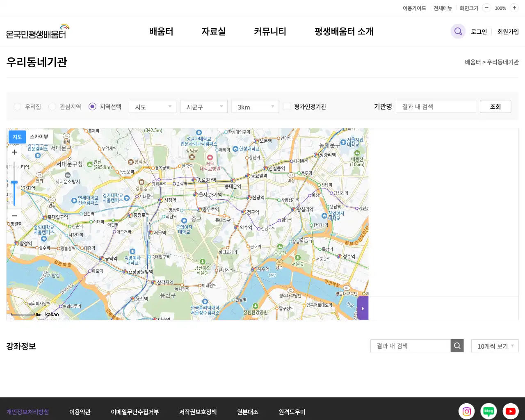Open the 원격도우미 footer link

[292, 412]
